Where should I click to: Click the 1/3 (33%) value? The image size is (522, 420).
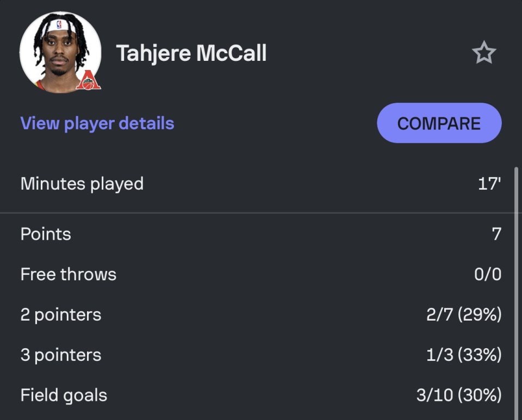click(x=464, y=355)
